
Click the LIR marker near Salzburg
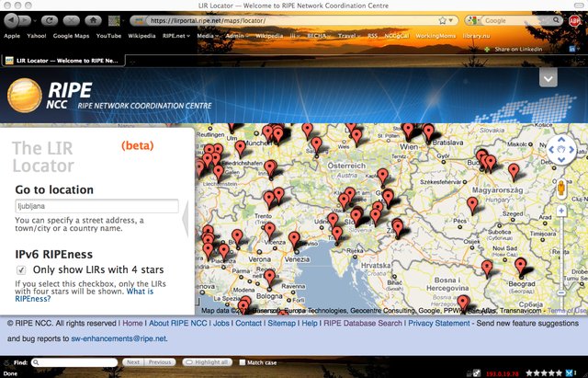click(317, 146)
